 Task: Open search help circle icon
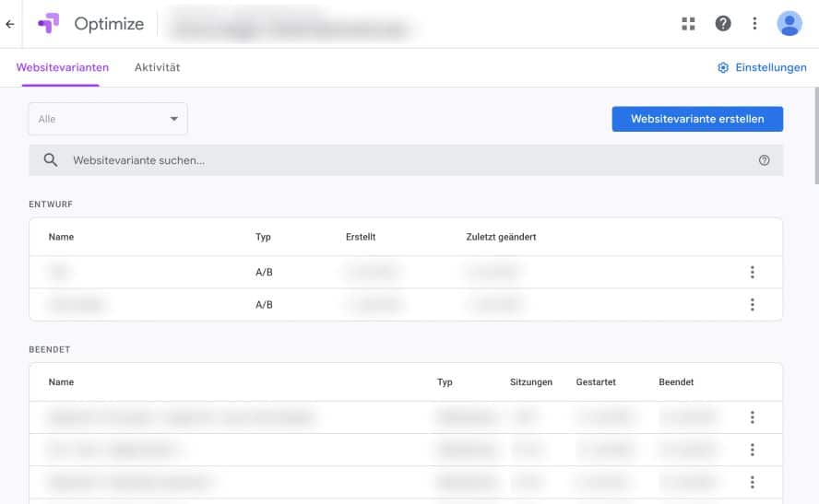(765, 160)
